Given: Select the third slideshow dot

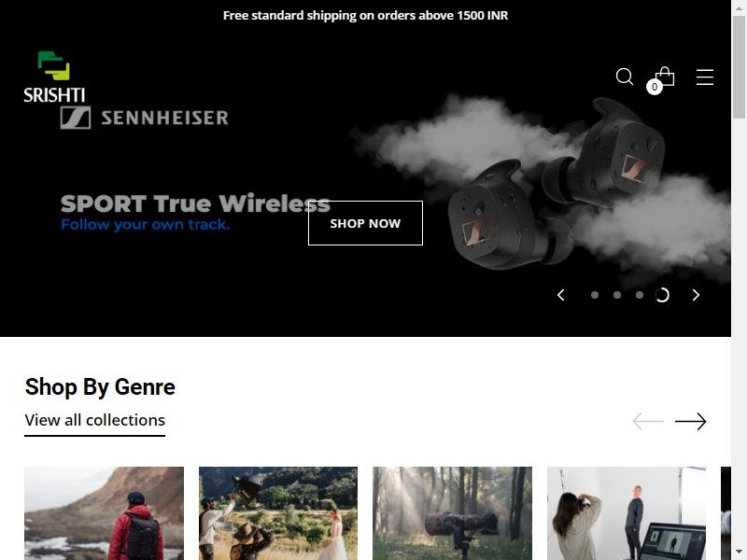Looking at the screenshot, I should 640,295.
